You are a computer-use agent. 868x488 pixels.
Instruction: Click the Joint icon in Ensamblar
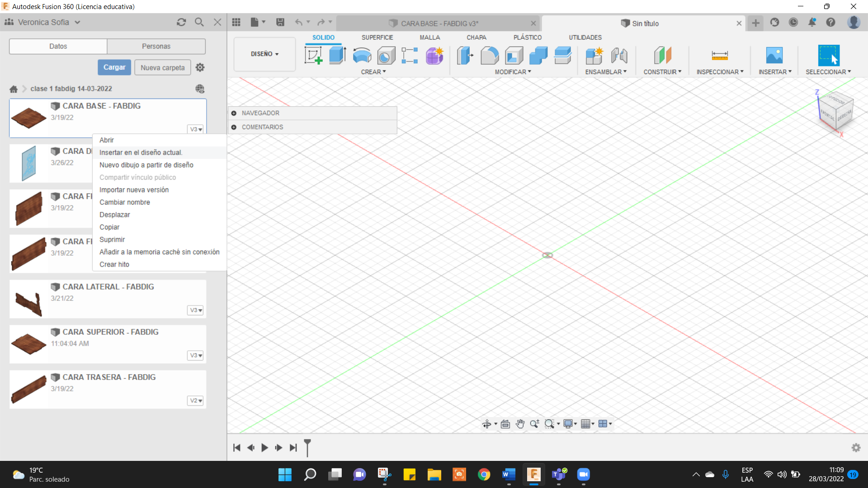619,56
